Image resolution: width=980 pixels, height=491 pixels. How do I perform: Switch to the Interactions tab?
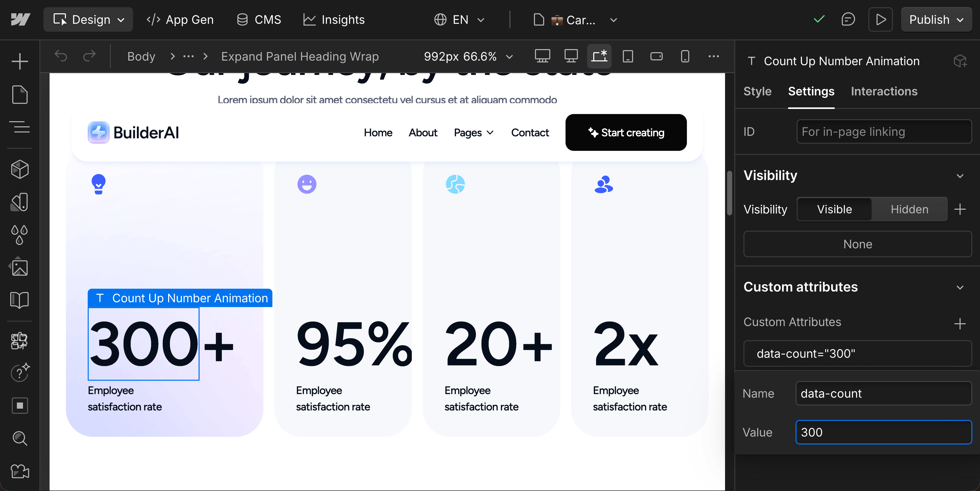coord(884,91)
